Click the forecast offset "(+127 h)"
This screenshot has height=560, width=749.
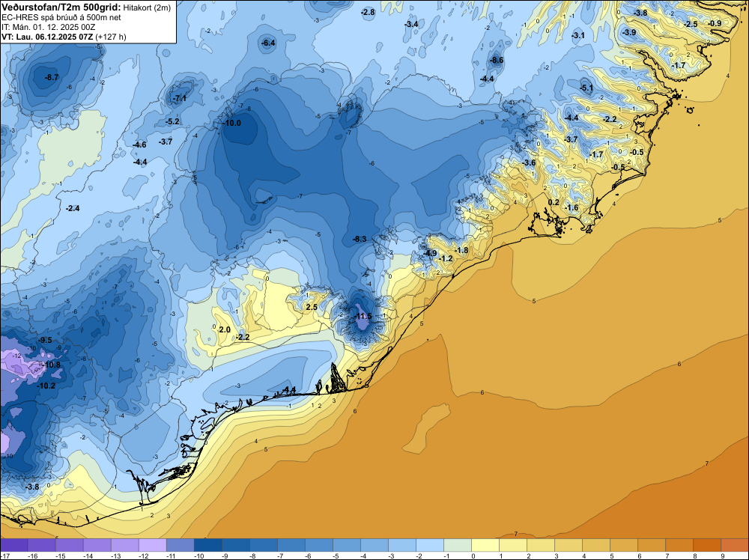pos(111,37)
